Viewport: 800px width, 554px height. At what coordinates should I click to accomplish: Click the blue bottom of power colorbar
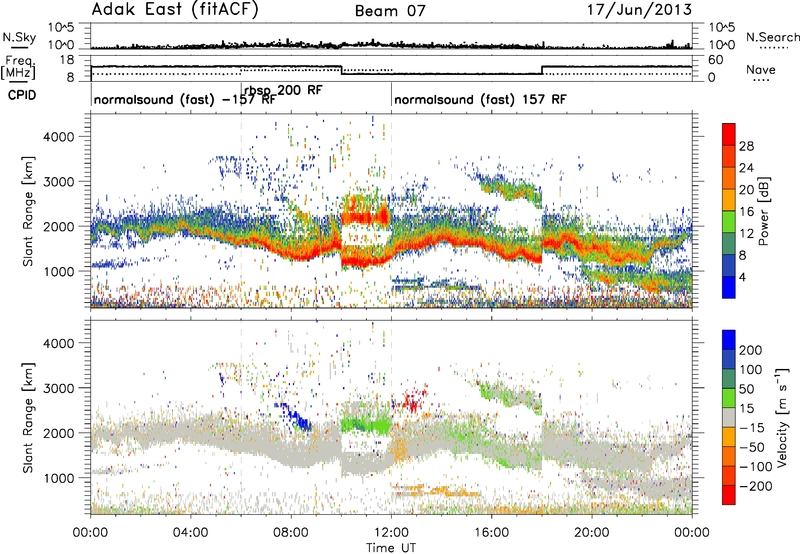(729, 287)
